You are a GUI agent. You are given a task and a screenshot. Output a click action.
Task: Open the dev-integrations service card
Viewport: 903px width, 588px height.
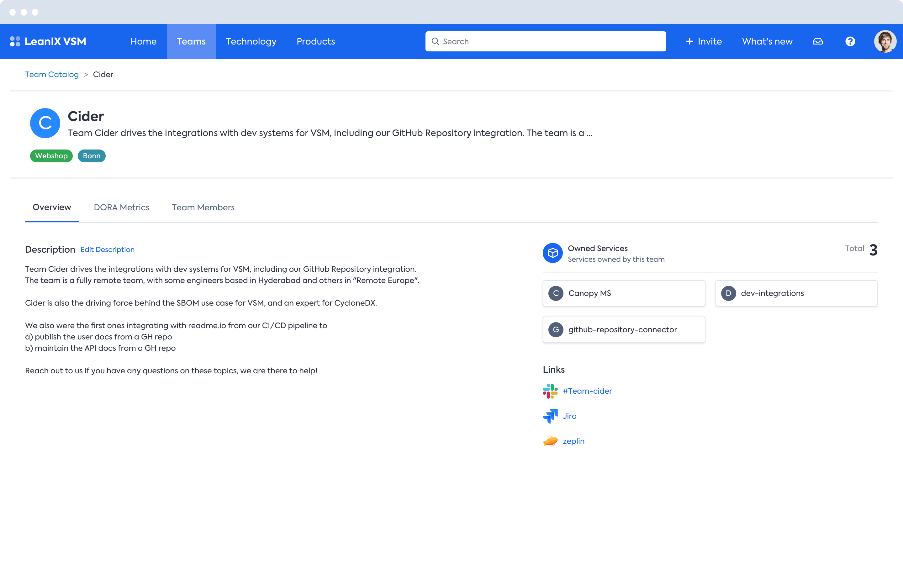click(796, 293)
